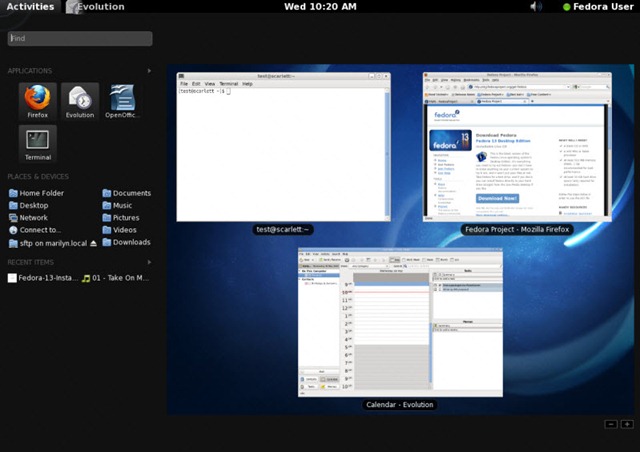Open the Terminal application icon

coord(37,144)
